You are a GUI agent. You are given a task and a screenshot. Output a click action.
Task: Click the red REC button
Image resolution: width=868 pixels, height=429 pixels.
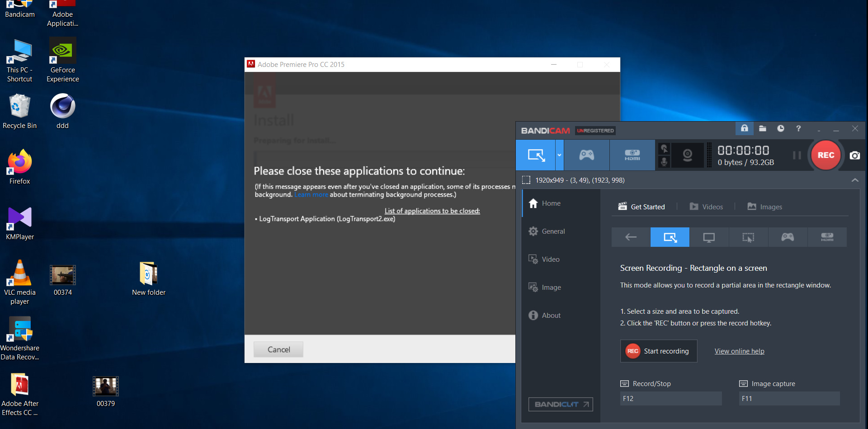[x=826, y=155]
